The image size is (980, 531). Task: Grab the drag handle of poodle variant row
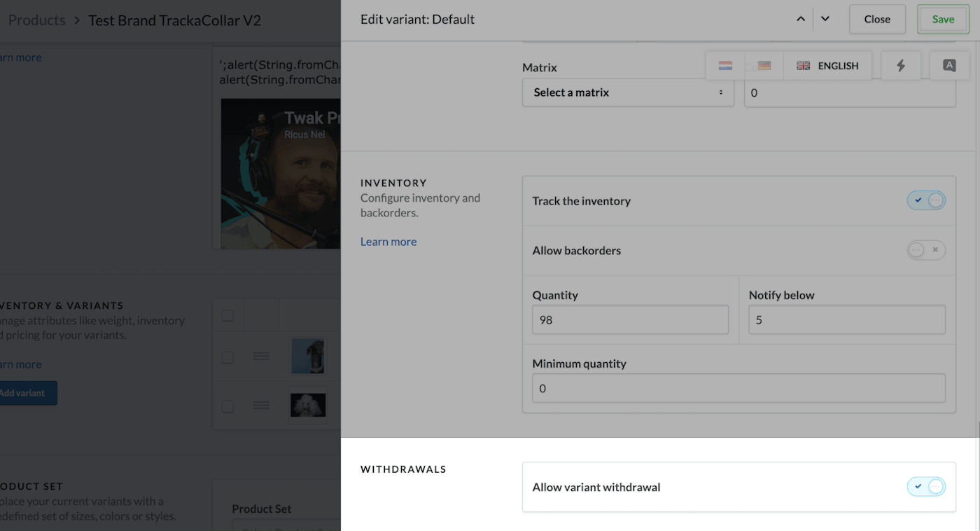pos(261,405)
